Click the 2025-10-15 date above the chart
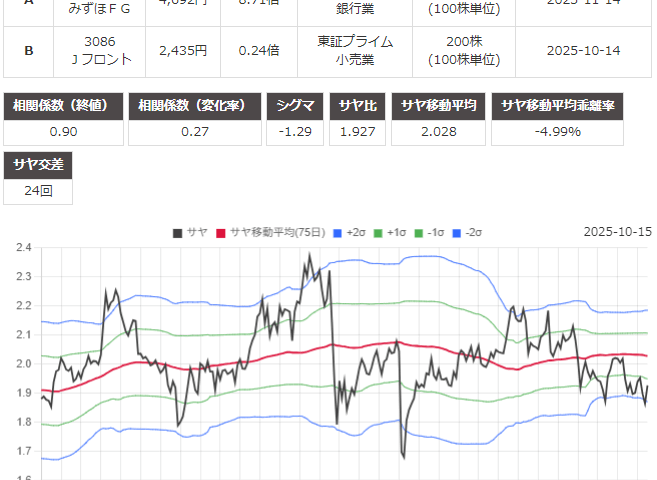 click(617, 232)
